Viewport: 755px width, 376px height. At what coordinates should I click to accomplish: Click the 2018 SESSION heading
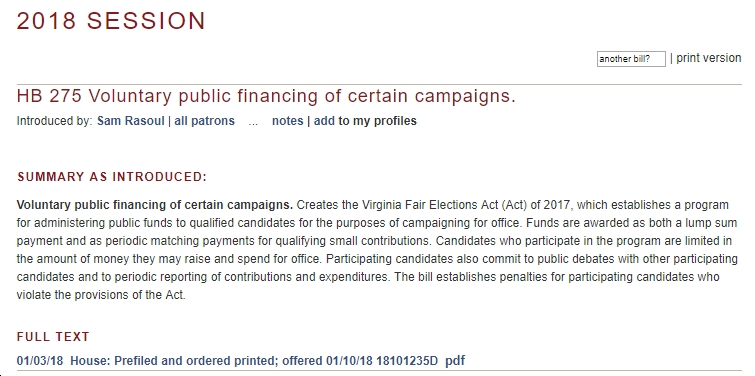click(111, 21)
